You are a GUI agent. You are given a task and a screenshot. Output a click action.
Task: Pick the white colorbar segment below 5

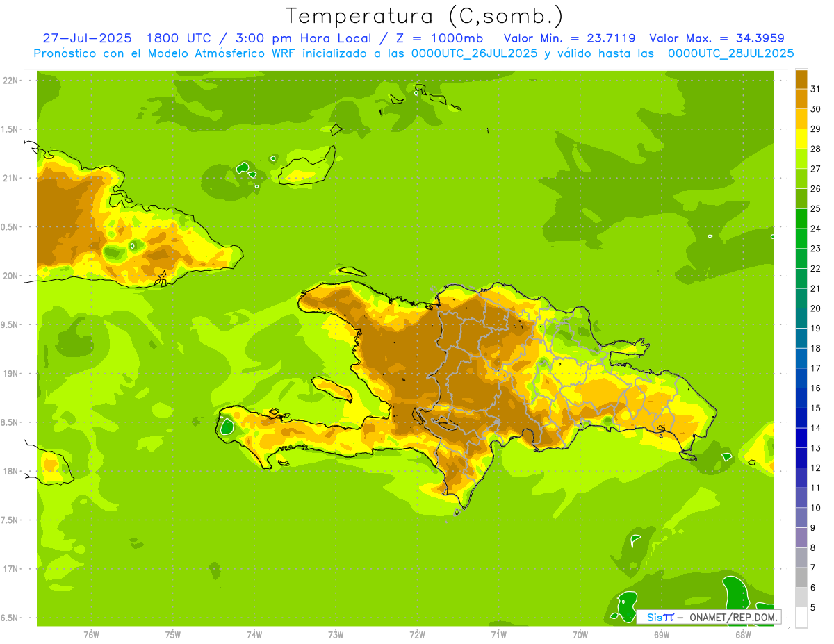[x=801, y=617]
